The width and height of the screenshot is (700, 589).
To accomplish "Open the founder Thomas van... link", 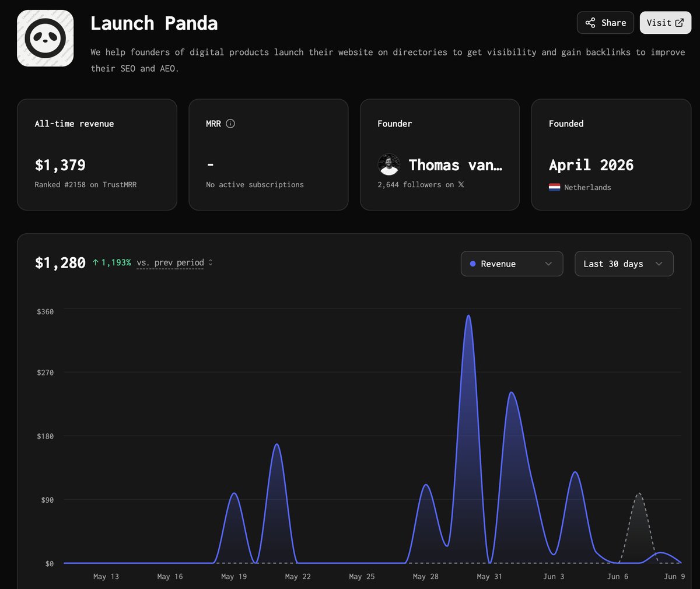I will [455, 165].
